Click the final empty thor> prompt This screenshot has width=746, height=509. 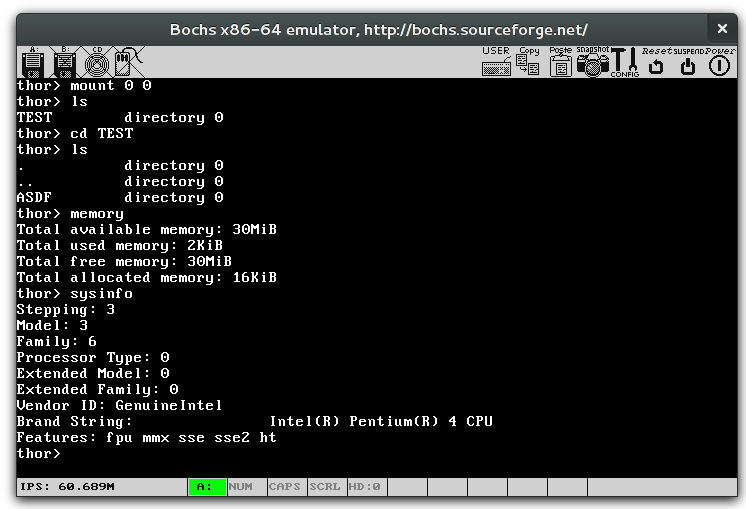39,453
